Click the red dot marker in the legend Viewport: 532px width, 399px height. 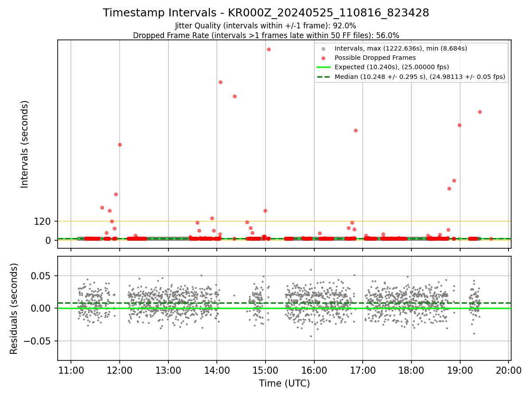click(x=324, y=58)
